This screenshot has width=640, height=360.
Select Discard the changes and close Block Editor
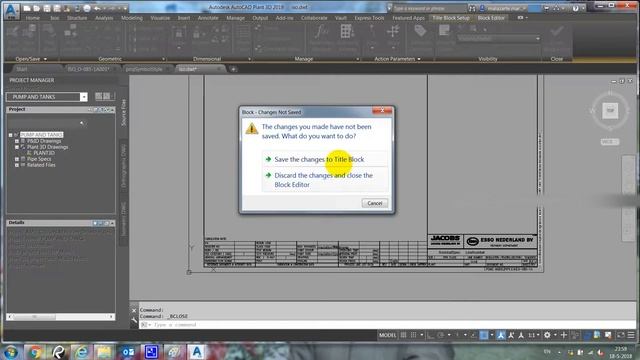[x=325, y=180]
